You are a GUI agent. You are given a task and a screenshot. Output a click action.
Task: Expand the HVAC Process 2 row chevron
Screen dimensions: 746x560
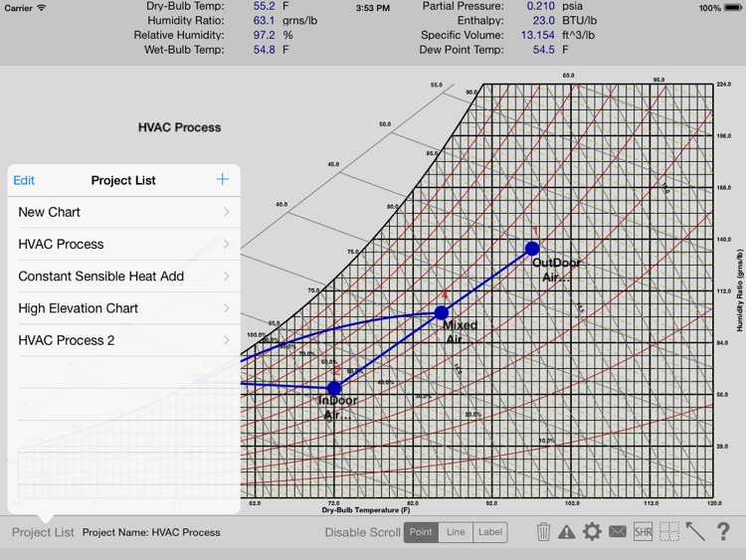[x=227, y=340]
